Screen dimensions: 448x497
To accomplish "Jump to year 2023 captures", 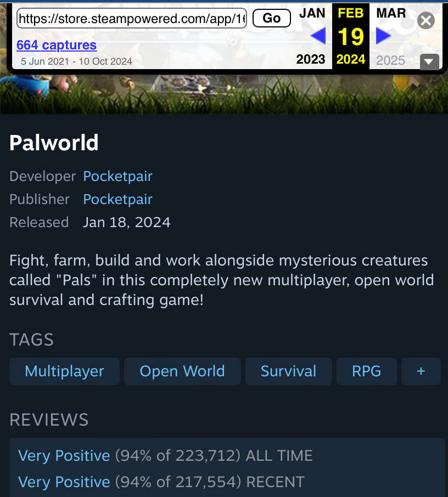I will [311, 59].
